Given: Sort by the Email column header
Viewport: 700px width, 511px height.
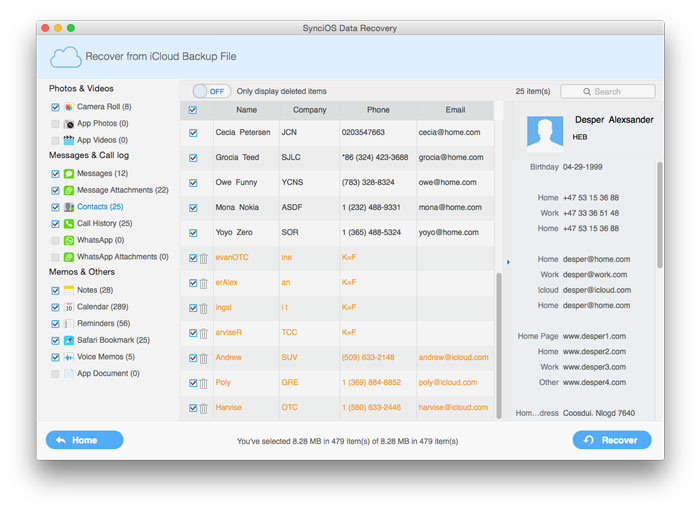Looking at the screenshot, I should click(x=455, y=110).
